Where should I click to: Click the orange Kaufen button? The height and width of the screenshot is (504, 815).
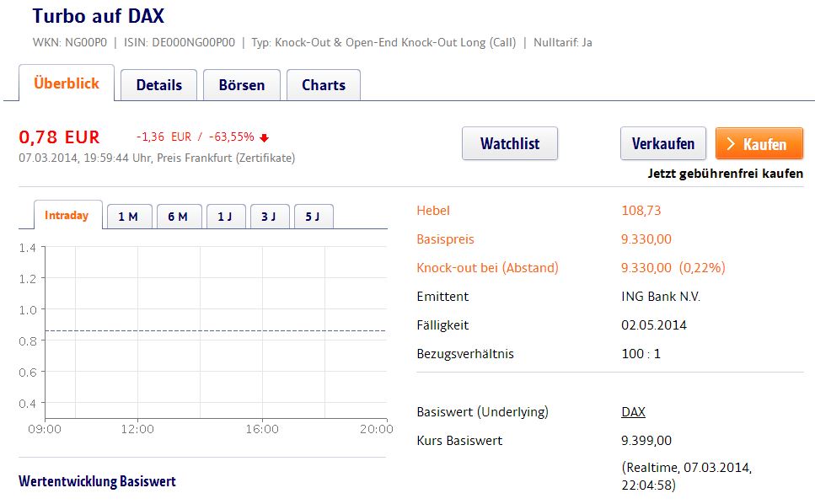pyautogui.click(x=759, y=143)
